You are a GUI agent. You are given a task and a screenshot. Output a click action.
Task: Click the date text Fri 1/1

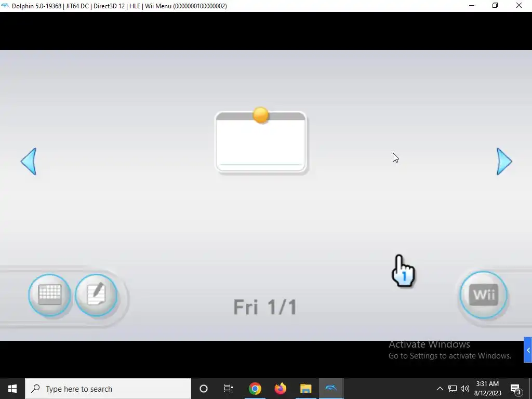(x=265, y=307)
